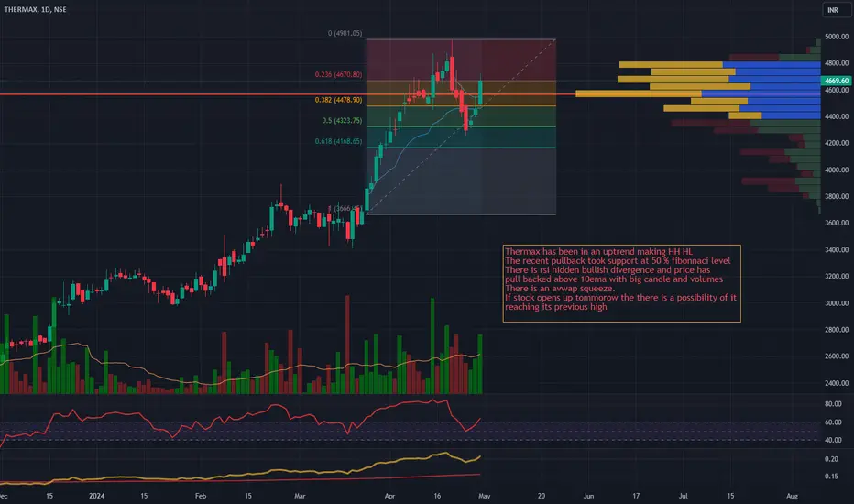
Task: Click the 3800.00 price axis label
Action: click(837, 196)
